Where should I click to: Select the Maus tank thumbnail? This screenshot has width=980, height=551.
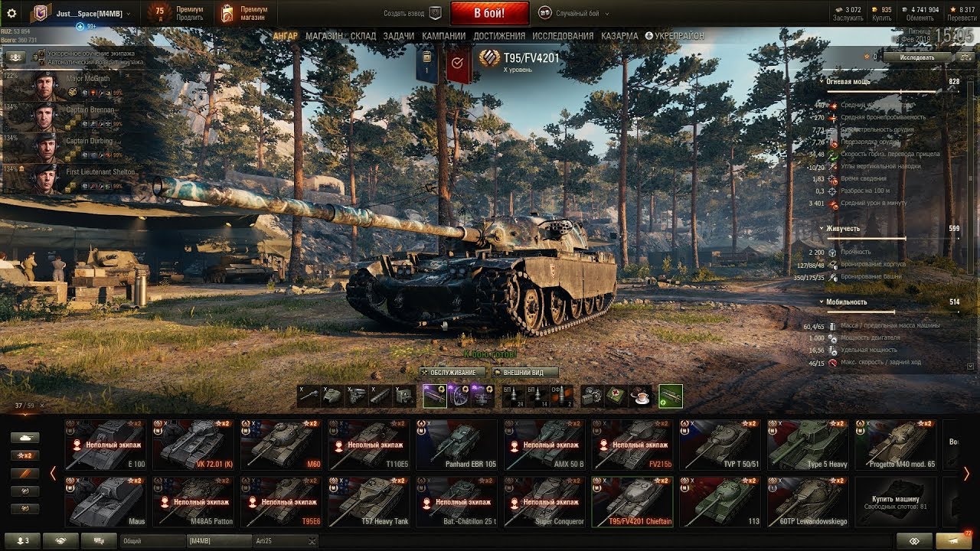pos(106,502)
